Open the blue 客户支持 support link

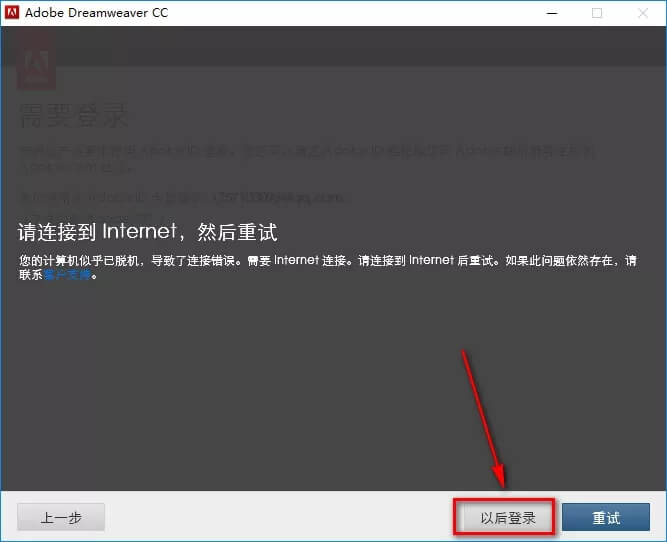[x=67, y=275]
